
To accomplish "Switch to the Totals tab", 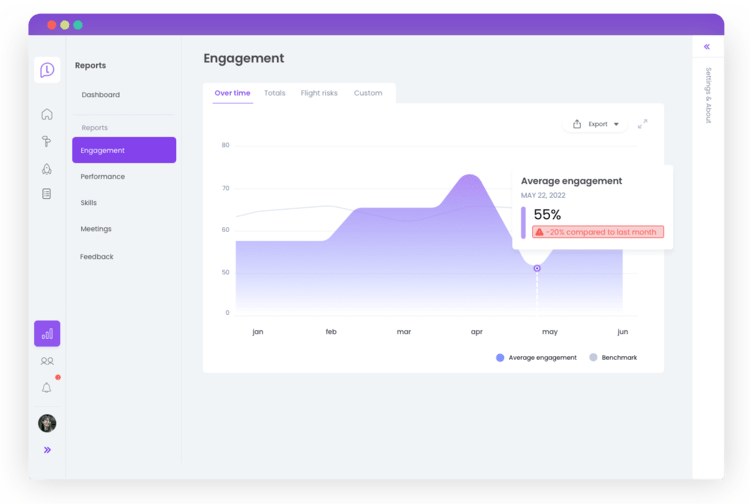I will point(274,93).
